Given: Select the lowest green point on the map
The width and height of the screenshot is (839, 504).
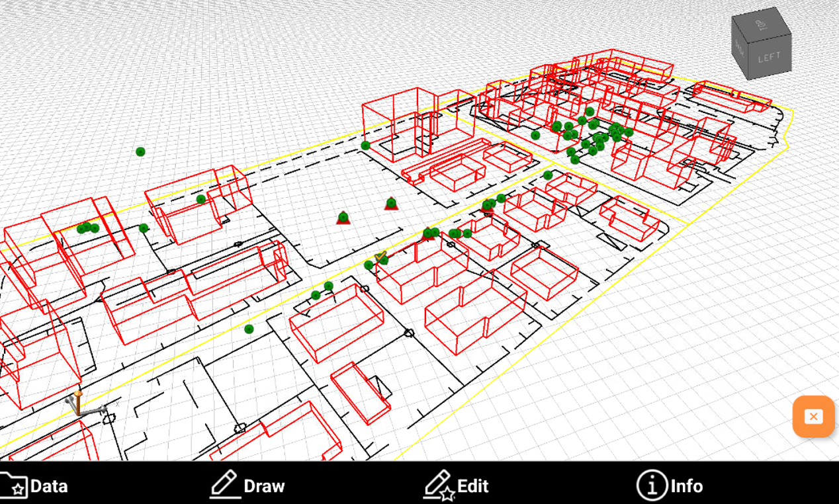Looking at the screenshot, I should (x=249, y=329).
